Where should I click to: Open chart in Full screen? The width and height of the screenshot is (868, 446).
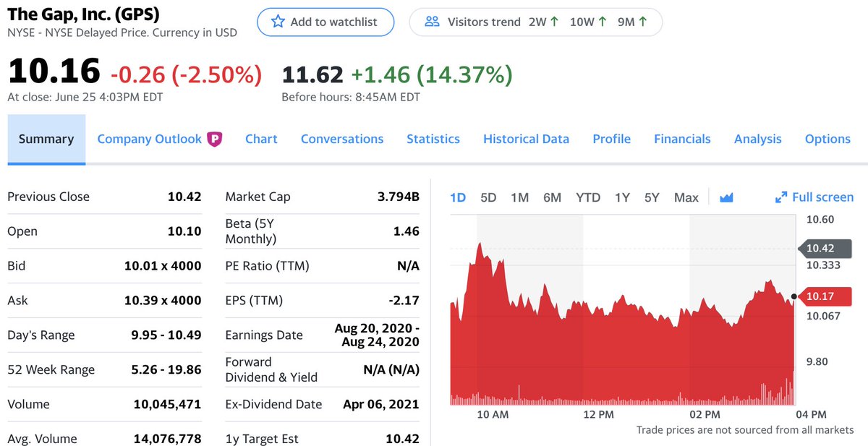[814, 197]
